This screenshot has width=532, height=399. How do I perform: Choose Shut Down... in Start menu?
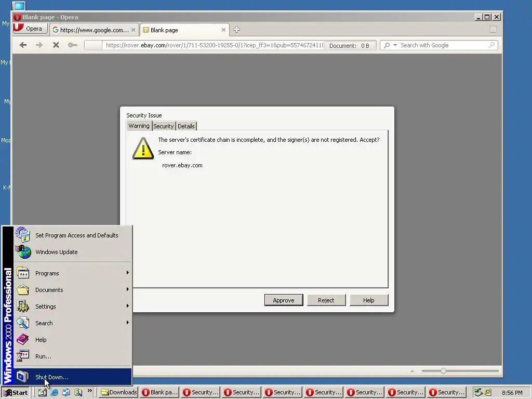[73, 377]
